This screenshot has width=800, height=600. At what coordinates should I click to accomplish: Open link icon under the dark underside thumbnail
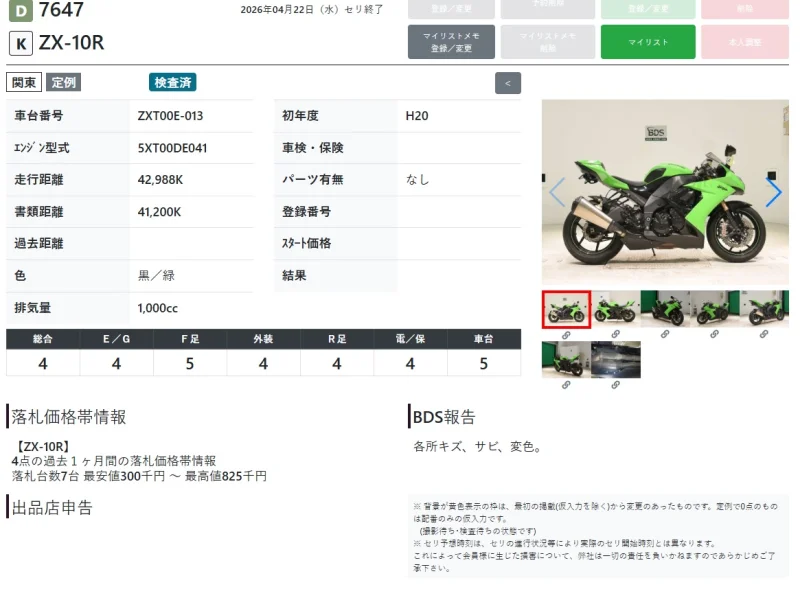pos(615,385)
